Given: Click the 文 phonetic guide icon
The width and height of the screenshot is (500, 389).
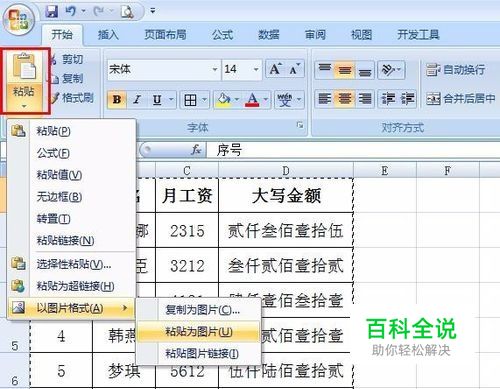Looking at the screenshot, I should tap(285, 99).
